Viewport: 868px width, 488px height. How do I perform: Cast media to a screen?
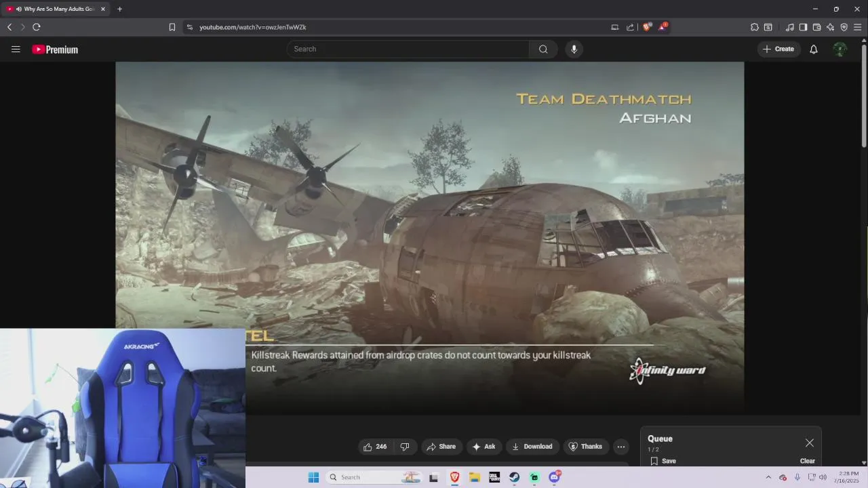(x=615, y=27)
